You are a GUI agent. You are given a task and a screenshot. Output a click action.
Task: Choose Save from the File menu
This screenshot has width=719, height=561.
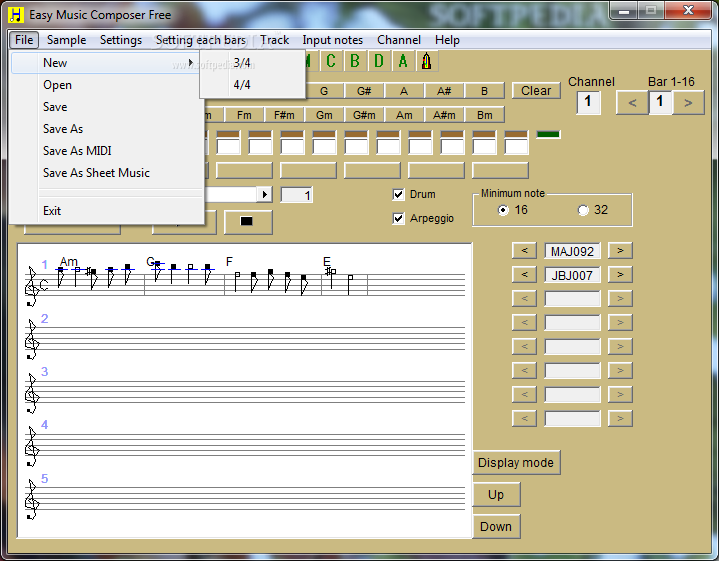(x=107, y=107)
